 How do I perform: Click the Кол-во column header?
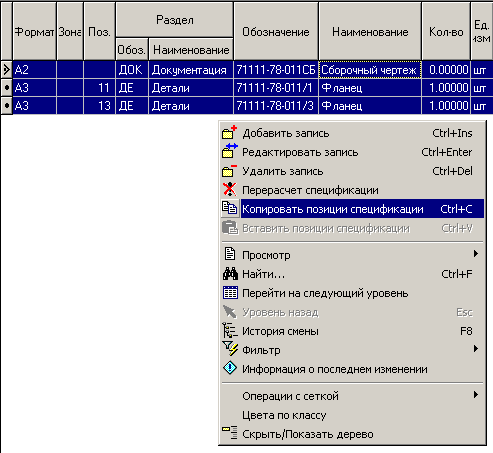(446, 32)
